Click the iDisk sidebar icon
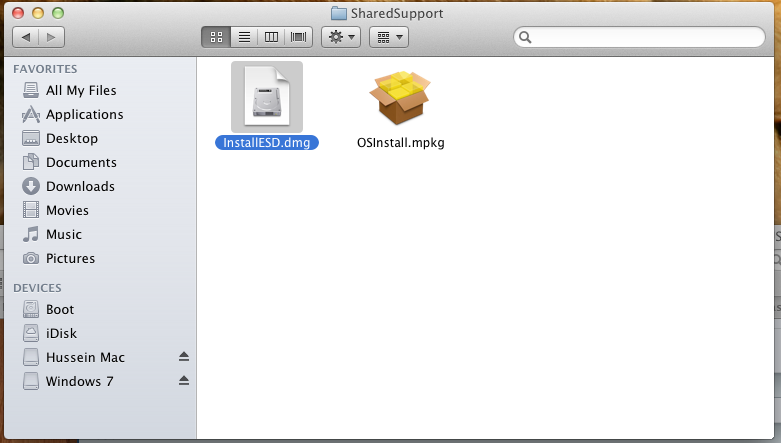The width and height of the screenshot is (781, 443). [x=31, y=333]
